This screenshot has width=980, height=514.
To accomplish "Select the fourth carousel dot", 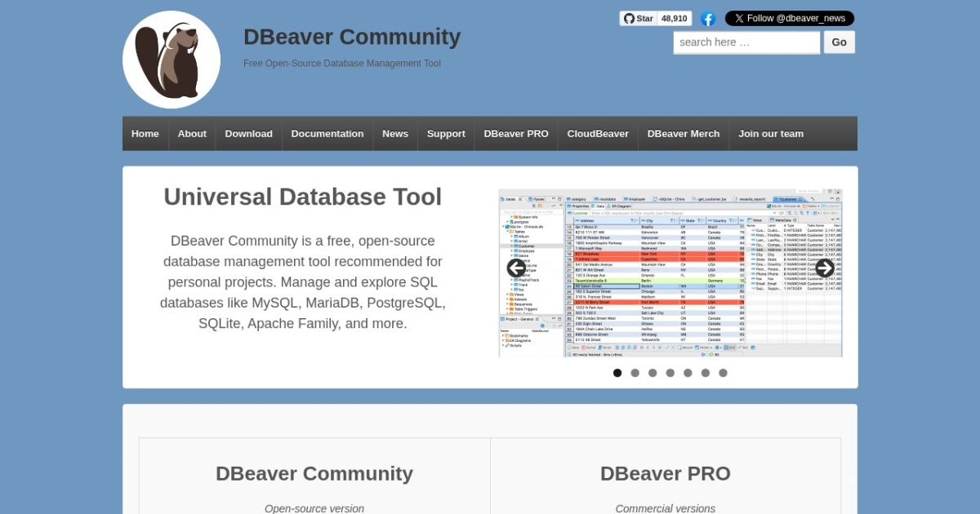I will (x=670, y=372).
